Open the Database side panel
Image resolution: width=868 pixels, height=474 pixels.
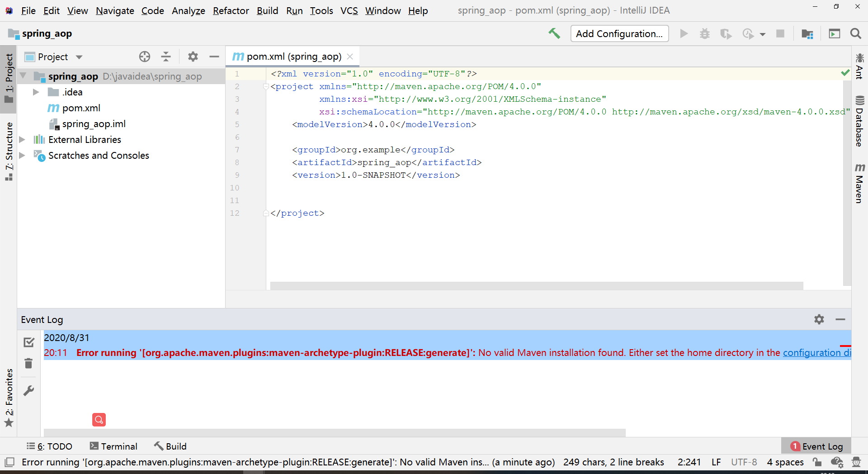click(x=859, y=121)
